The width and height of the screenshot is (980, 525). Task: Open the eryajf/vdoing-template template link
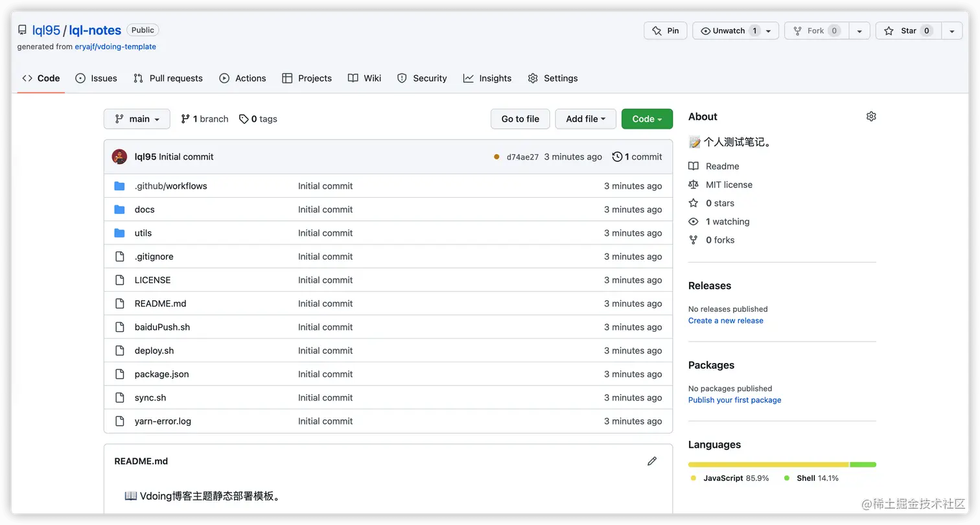(x=115, y=47)
